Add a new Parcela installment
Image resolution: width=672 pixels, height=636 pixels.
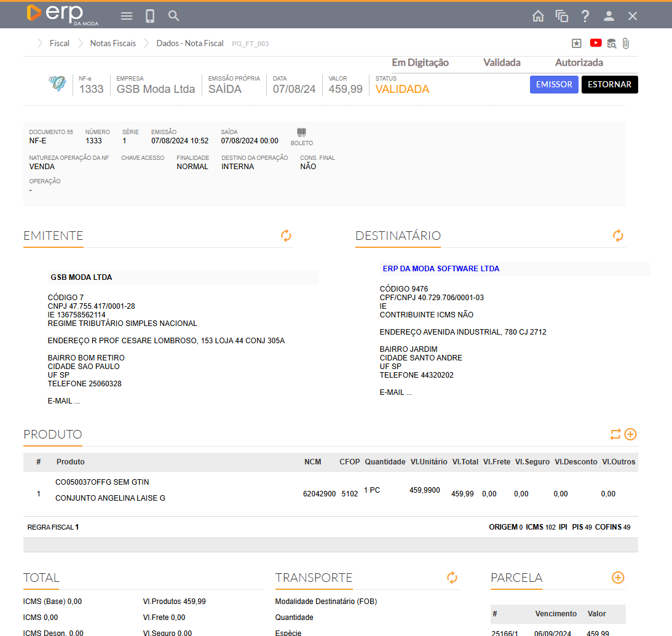(x=618, y=578)
